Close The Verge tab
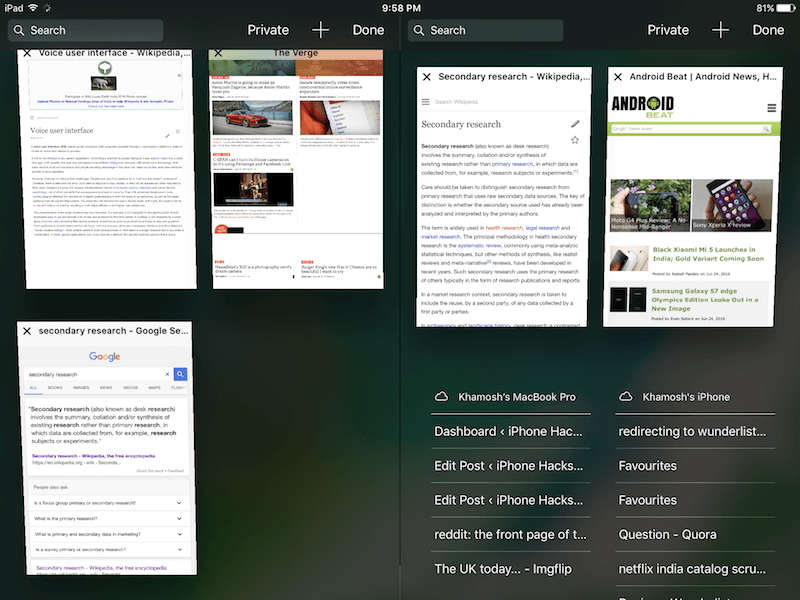Image resolution: width=800 pixels, height=600 pixels. coord(218,53)
